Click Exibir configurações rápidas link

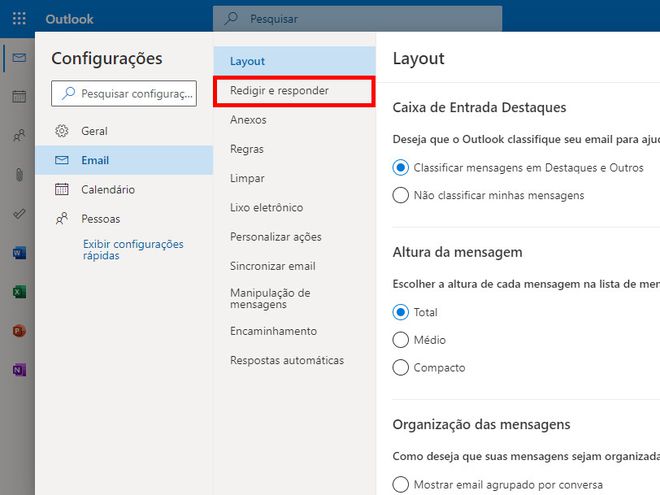pos(133,250)
